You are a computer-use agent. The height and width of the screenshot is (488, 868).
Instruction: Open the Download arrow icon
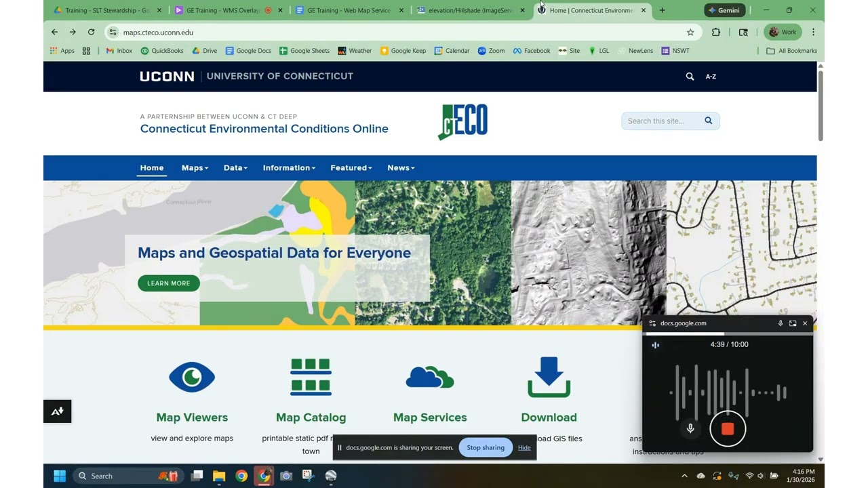[x=549, y=377]
